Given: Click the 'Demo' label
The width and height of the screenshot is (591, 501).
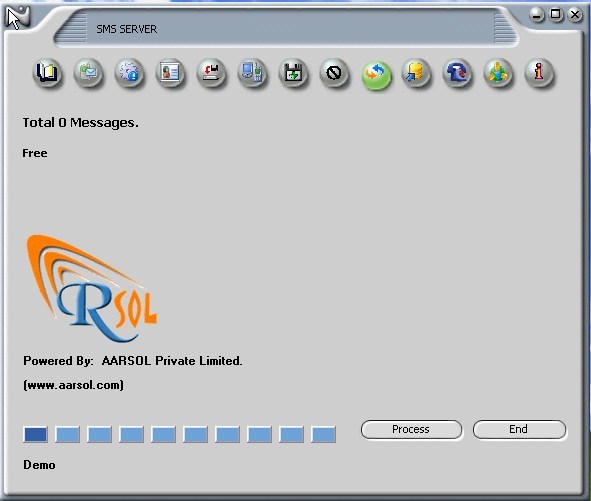Looking at the screenshot, I should (39, 465).
